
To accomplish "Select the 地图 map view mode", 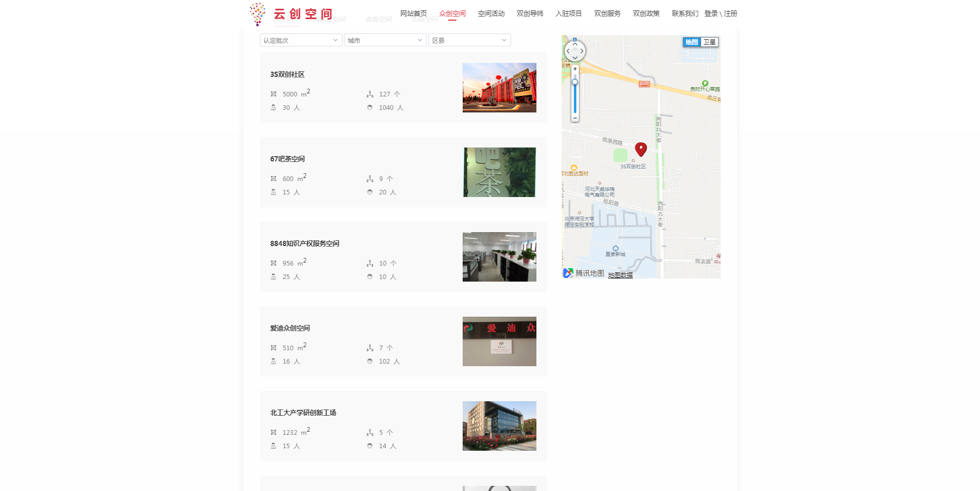I will (x=692, y=42).
